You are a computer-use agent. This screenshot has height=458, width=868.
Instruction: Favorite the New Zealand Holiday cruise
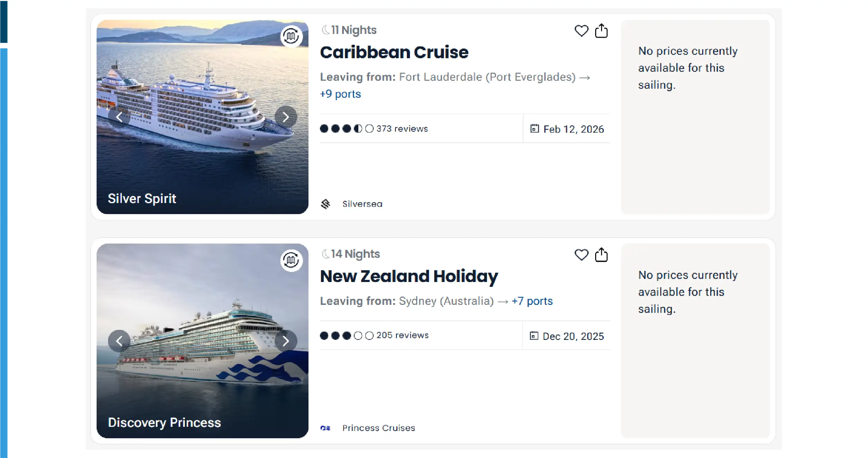581,255
